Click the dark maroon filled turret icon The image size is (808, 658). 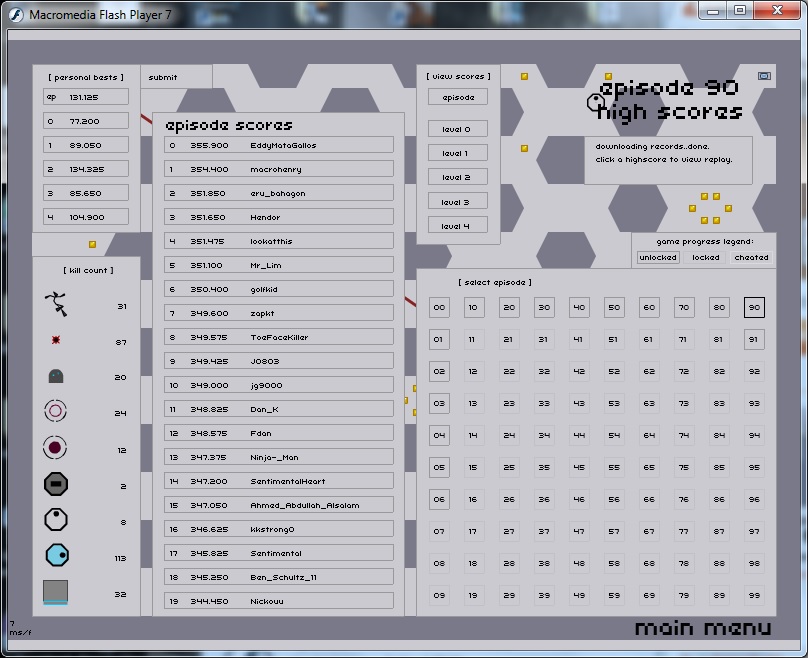56,448
